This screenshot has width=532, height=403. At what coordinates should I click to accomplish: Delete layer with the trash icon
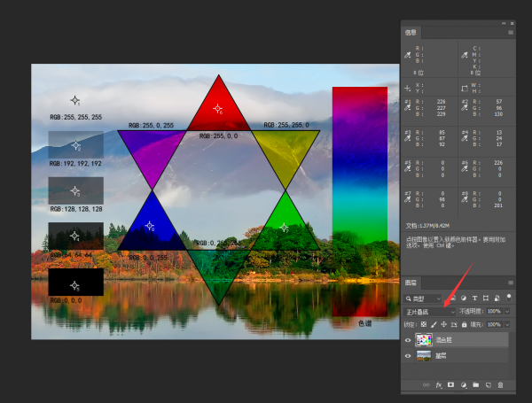click(500, 385)
